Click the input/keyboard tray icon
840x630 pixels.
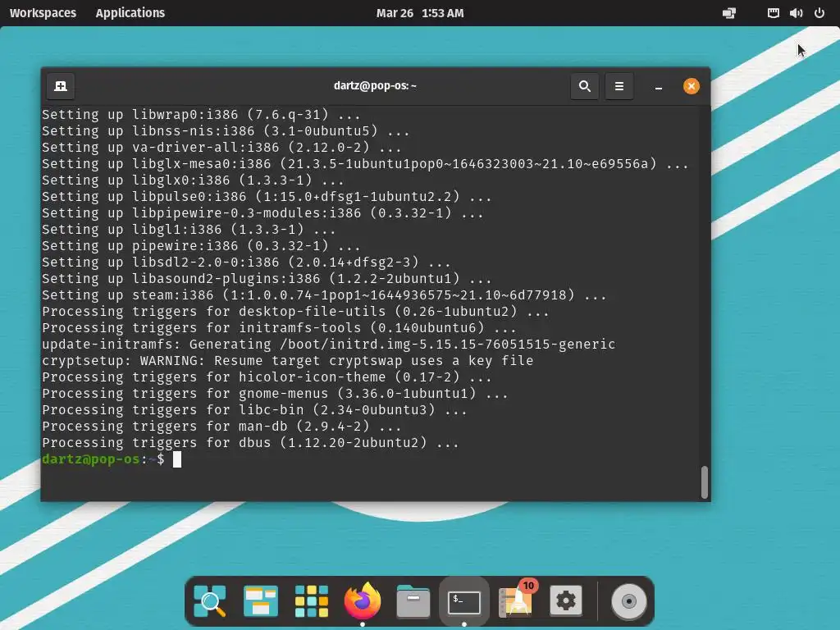[773, 13]
